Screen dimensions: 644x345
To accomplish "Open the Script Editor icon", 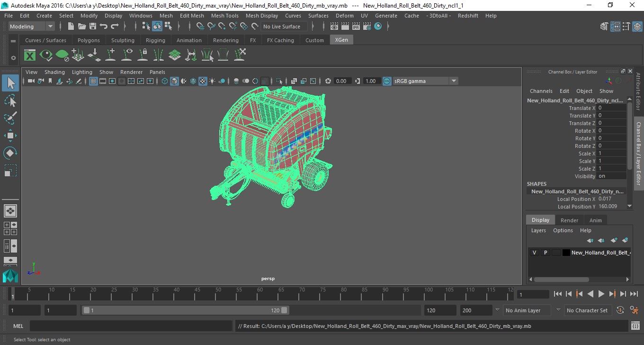I will (635, 326).
